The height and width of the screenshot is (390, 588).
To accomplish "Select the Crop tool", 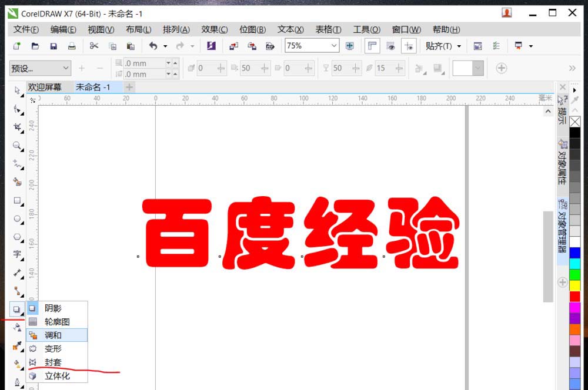I will 17,127.
